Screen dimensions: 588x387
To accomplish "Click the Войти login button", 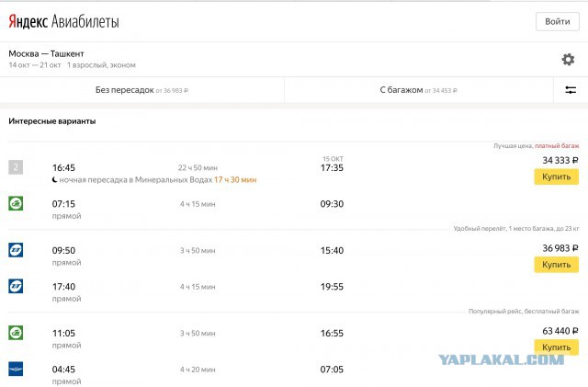I will pos(558,22).
